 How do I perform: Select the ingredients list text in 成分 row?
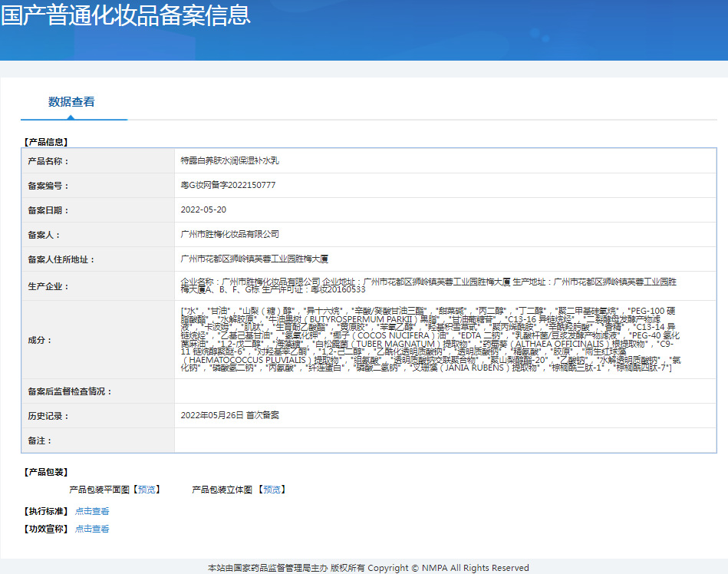430,339
